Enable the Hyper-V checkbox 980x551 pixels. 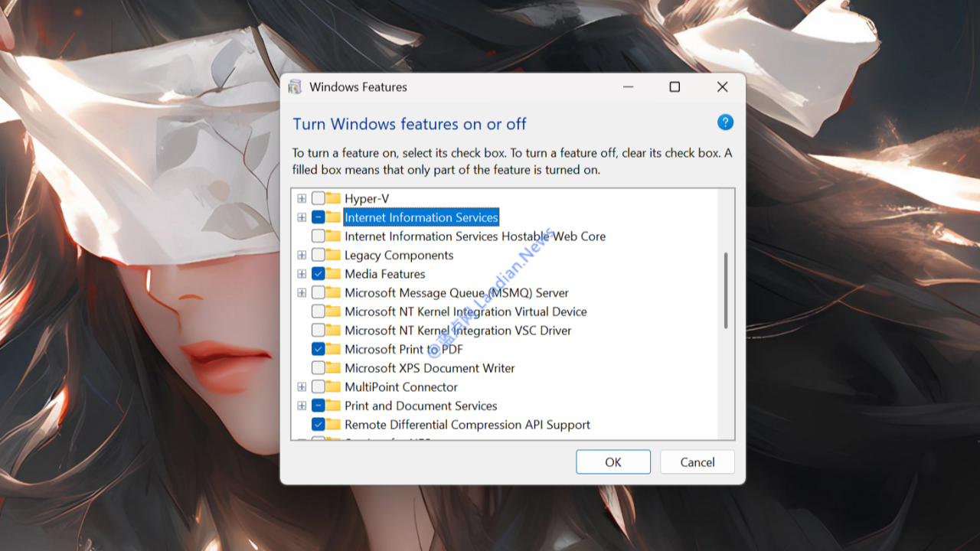316,198
